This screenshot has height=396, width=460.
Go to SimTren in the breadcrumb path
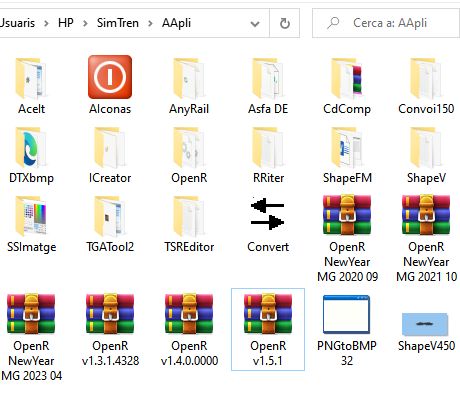click(x=118, y=23)
